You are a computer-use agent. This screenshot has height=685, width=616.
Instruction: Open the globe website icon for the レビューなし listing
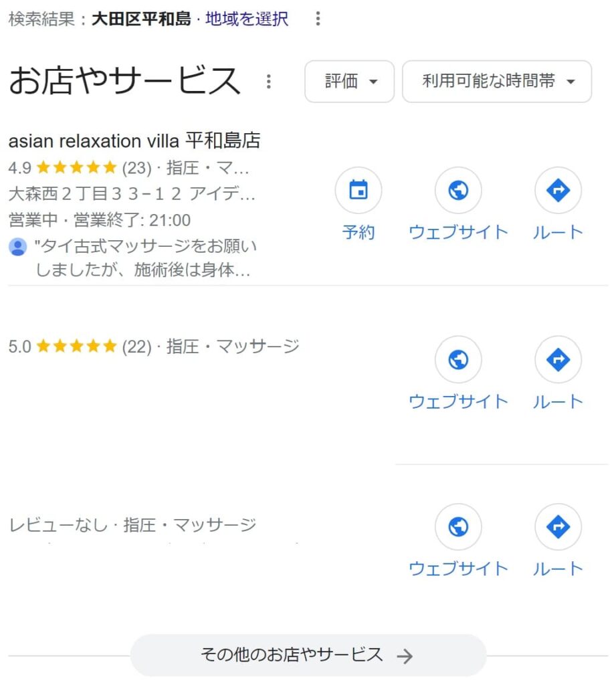click(458, 527)
